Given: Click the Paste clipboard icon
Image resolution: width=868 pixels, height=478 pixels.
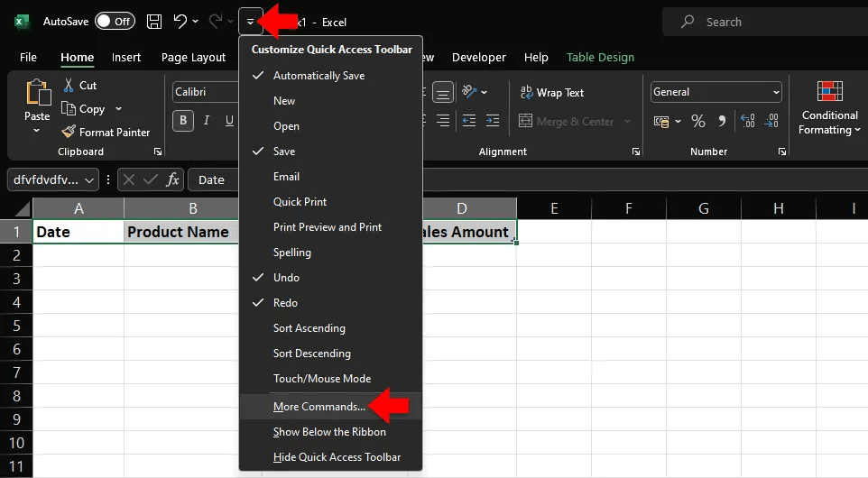Looking at the screenshot, I should pyautogui.click(x=38, y=92).
